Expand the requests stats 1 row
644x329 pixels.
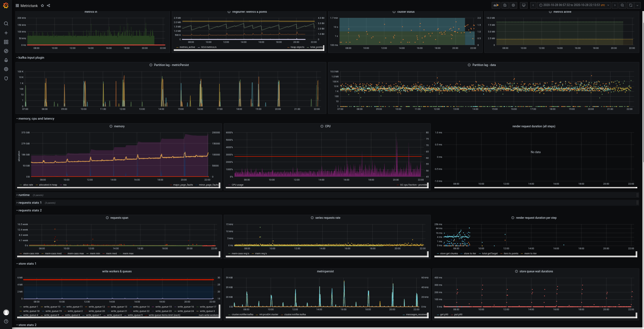(30, 202)
